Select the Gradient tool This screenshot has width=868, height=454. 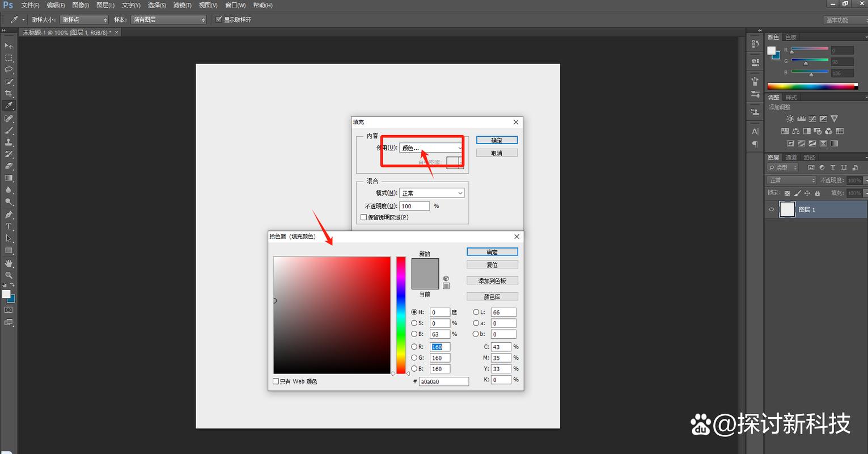tap(9, 178)
